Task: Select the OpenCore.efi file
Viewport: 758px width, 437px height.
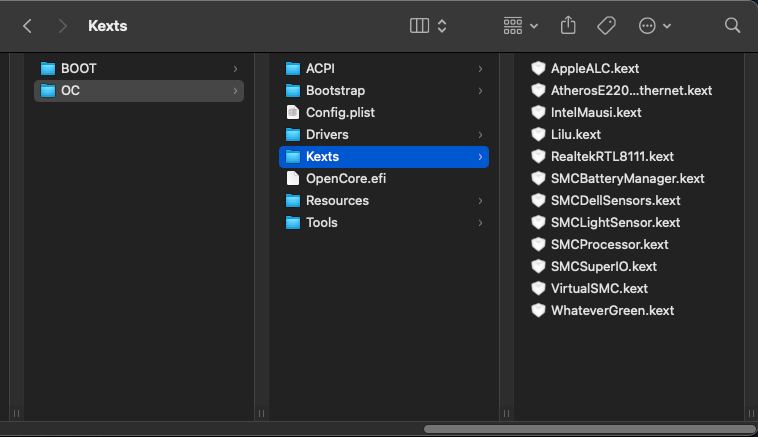Action: click(x=384, y=179)
